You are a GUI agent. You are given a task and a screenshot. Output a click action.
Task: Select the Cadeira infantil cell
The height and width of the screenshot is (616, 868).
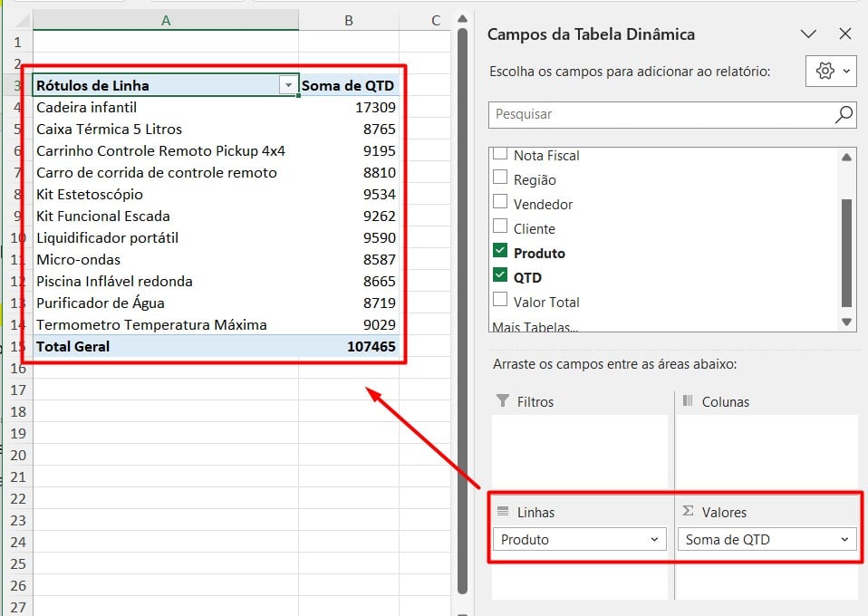click(166, 108)
